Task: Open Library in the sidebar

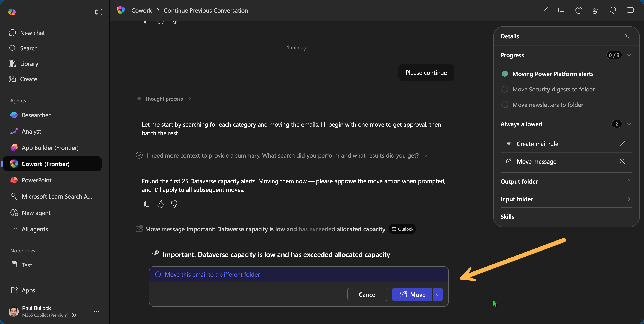Action: 29,64
